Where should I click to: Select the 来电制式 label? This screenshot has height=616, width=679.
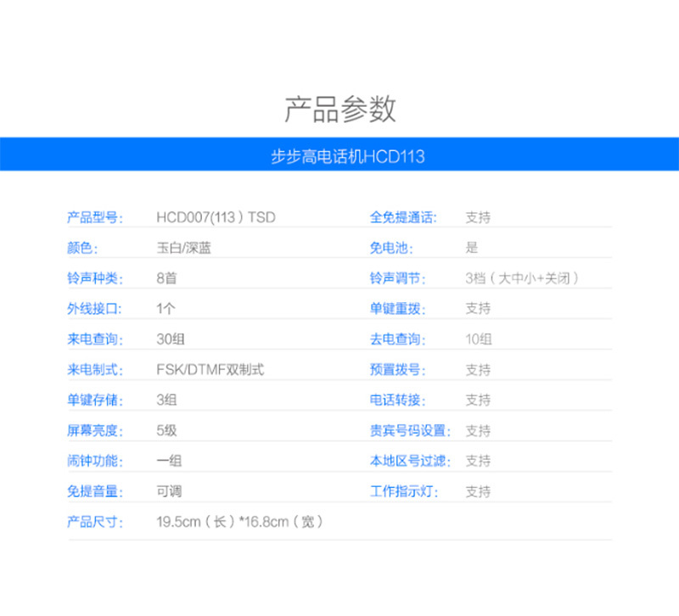(95, 370)
